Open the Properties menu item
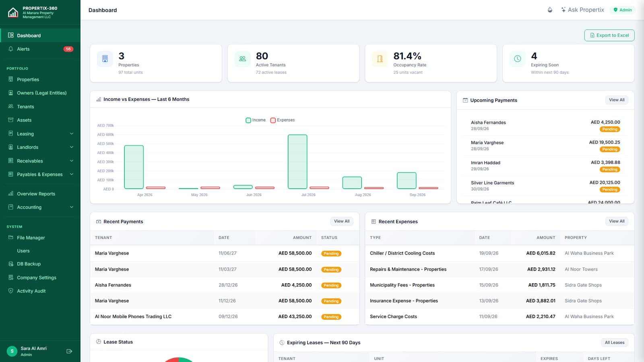This screenshot has width=644, height=362. point(40,80)
